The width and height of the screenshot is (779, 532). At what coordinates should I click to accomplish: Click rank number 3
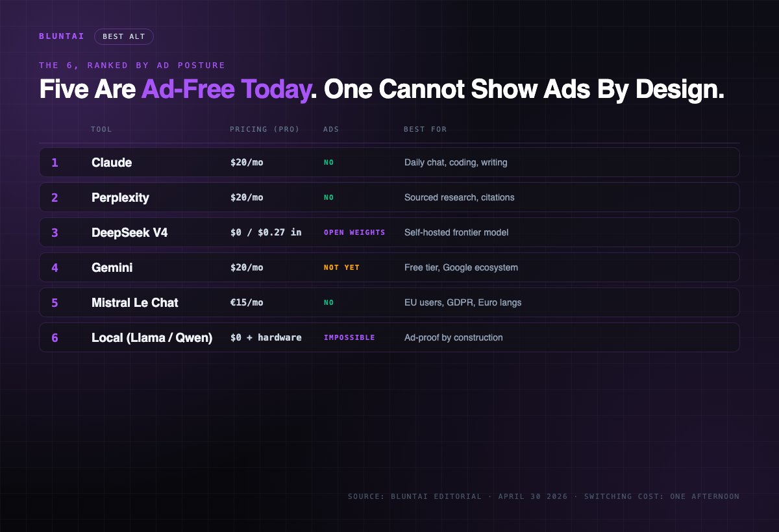[x=55, y=233]
